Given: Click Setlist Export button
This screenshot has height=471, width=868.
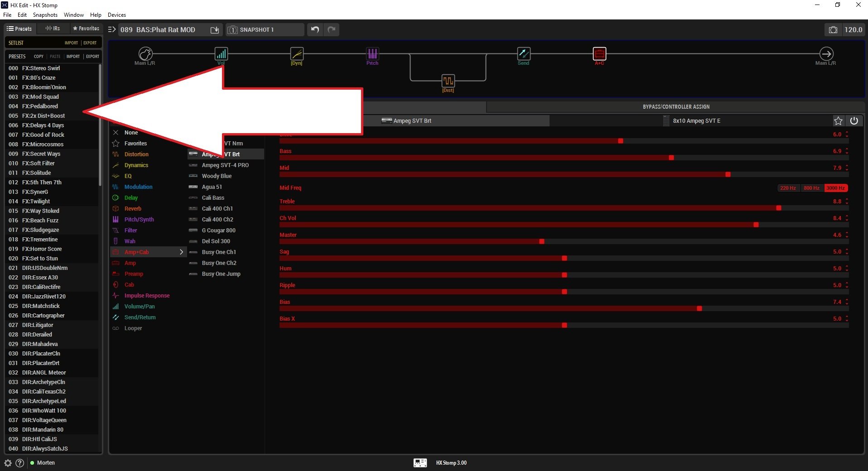Looking at the screenshot, I should [x=90, y=43].
